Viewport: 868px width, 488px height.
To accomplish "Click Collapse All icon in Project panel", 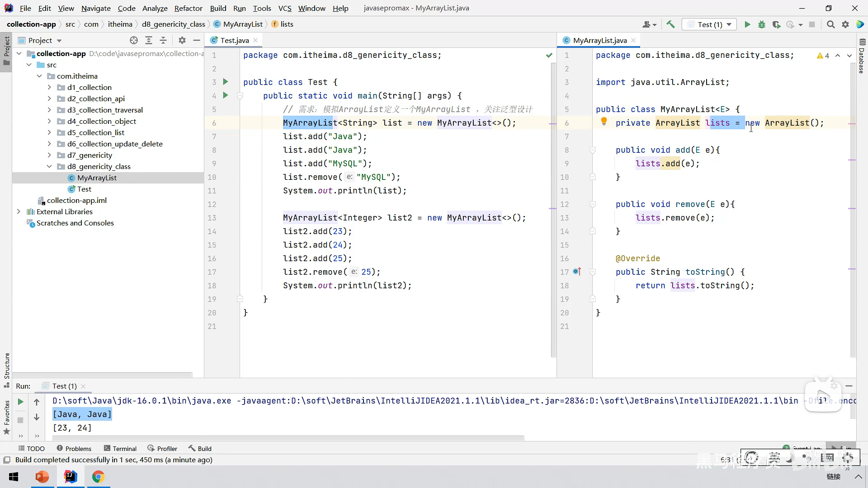I will (x=163, y=40).
